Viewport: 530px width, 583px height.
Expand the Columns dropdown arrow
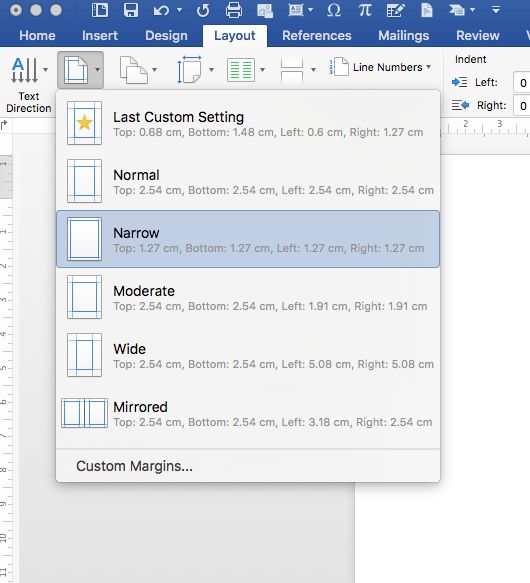tap(262, 70)
